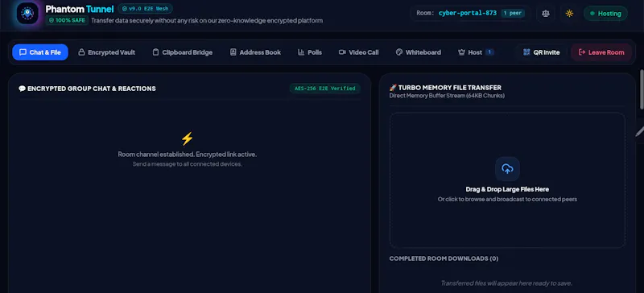Click the 'AES-256 E2E Verified' badge
This screenshot has height=293, width=644.
coord(325,89)
